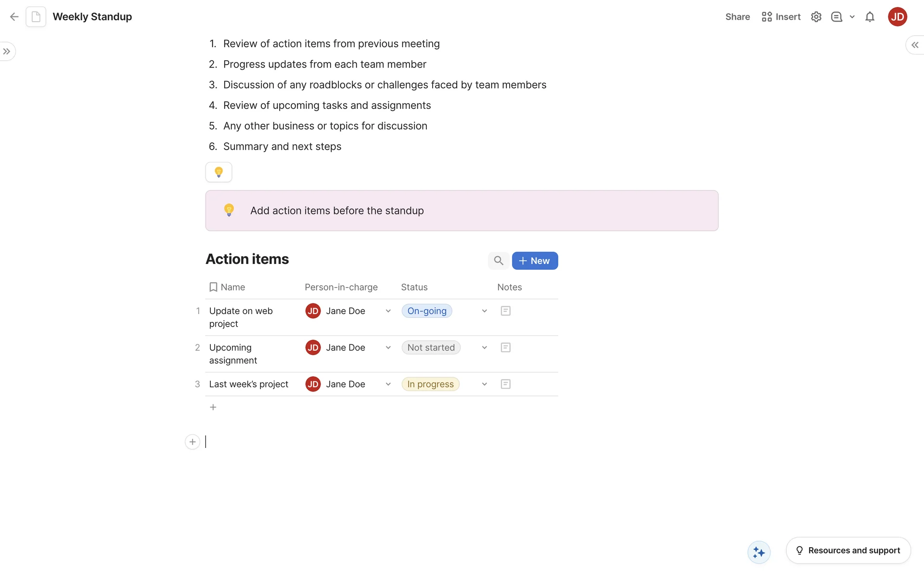Expand the comments dropdown chevron
The height and width of the screenshot is (578, 924).
tap(852, 17)
